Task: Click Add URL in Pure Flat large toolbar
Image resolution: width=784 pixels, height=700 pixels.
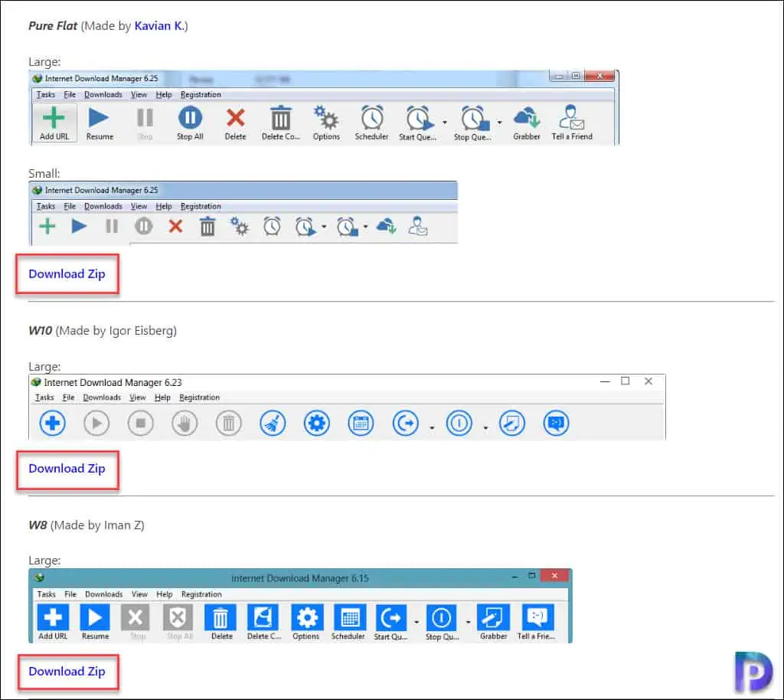Action: (x=54, y=123)
